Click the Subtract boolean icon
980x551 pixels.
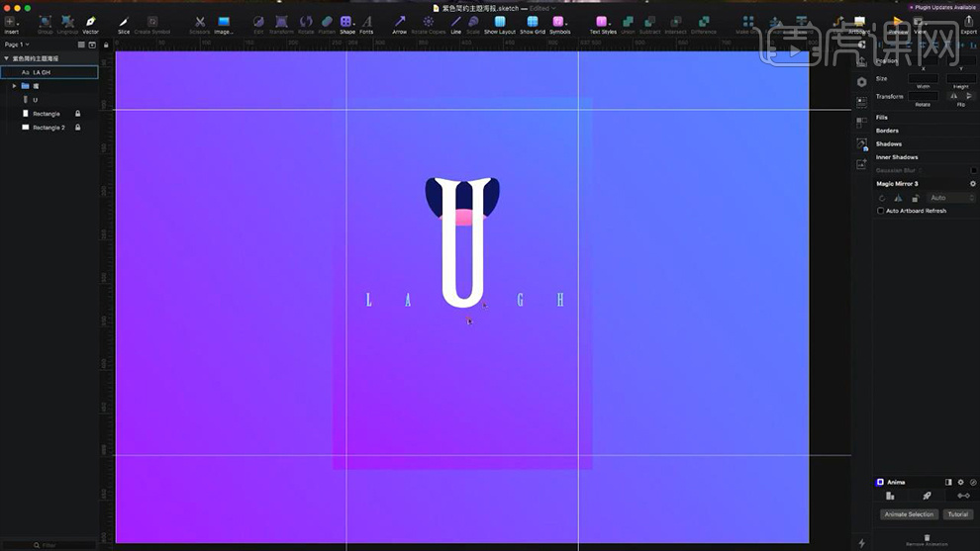tap(650, 22)
